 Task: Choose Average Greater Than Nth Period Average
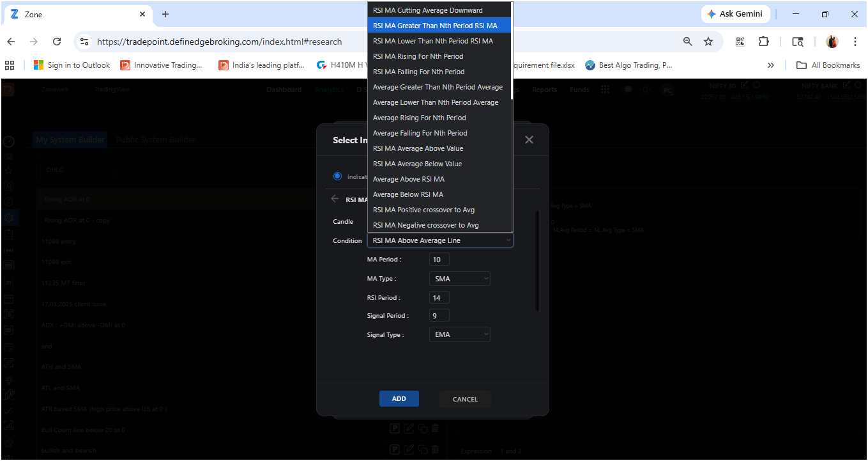coord(440,87)
